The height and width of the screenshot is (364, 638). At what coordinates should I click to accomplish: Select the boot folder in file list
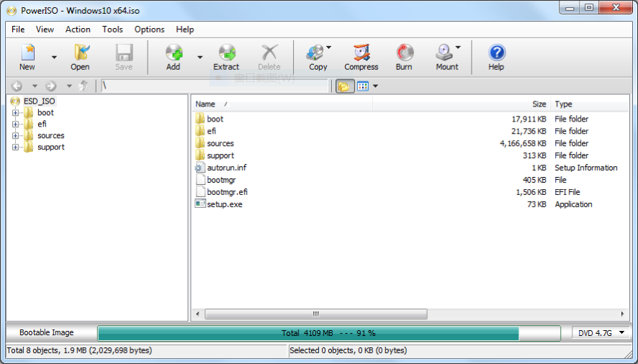click(x=215, y=119)
